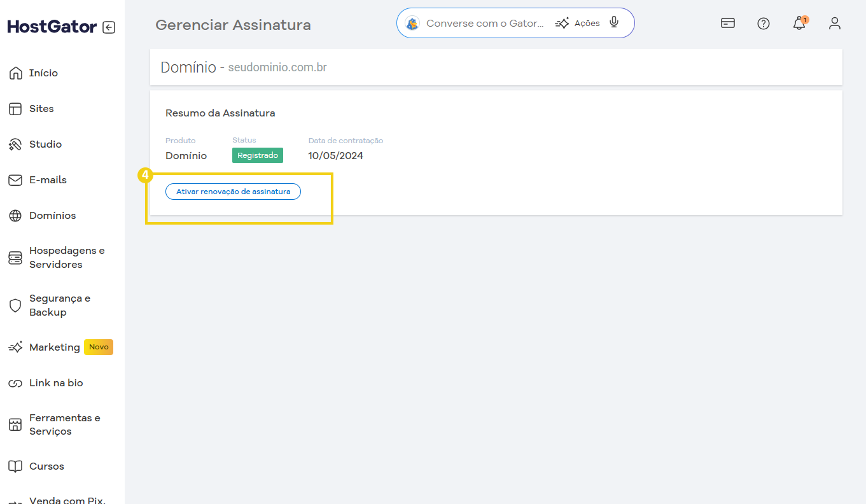Screen dimensions: 866x504
Task: Click the credit card billing icon
Action: 728,24
